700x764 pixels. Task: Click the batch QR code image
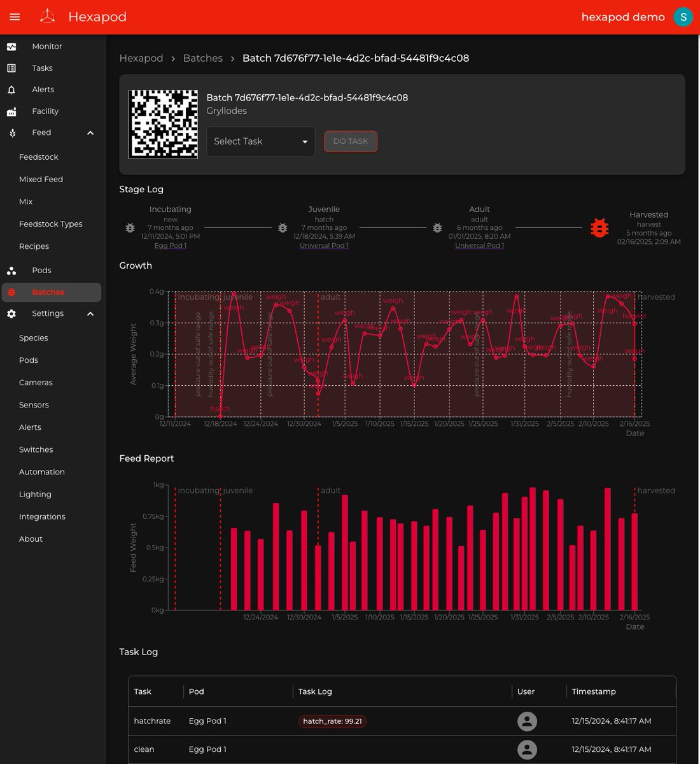(164, 124)
